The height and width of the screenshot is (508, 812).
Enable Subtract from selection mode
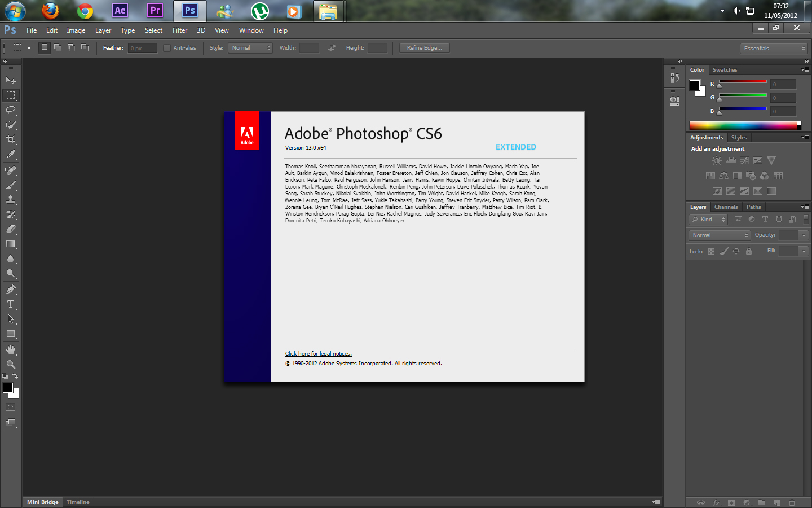[72, 48]
